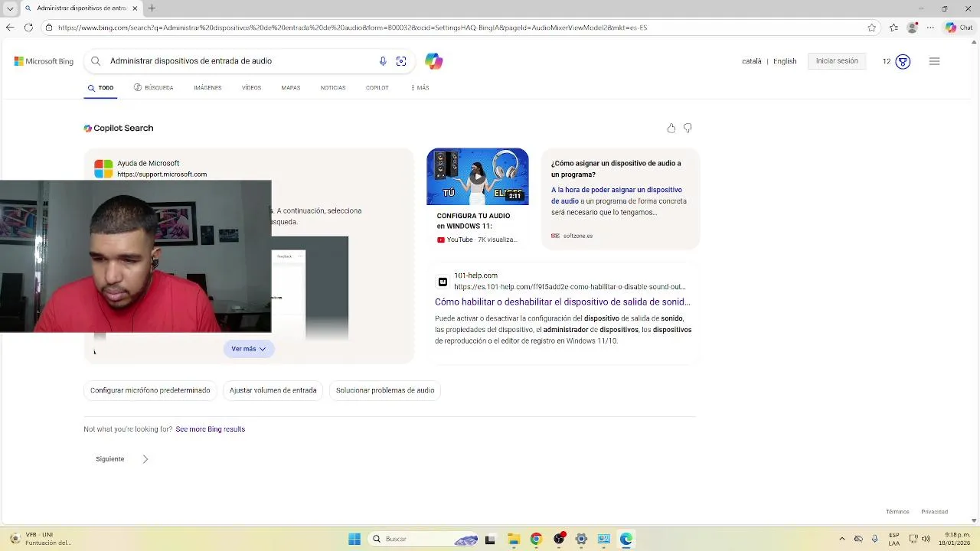
Task: Open the Bing hamburger menu
Action: (934, 61)
